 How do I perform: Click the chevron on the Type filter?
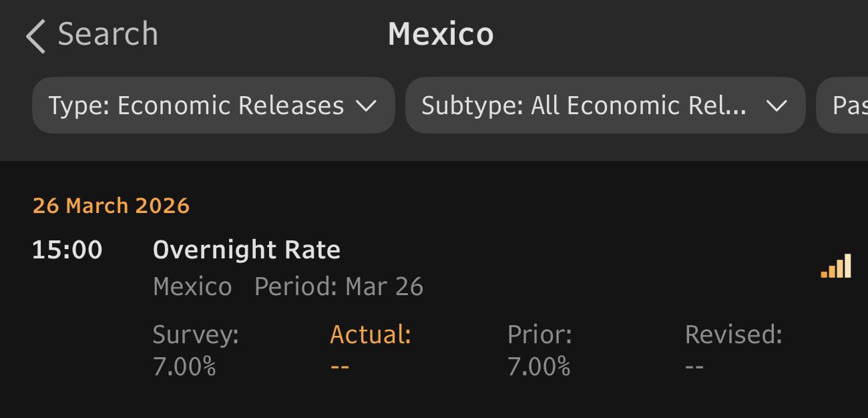(x=366, y=106)
